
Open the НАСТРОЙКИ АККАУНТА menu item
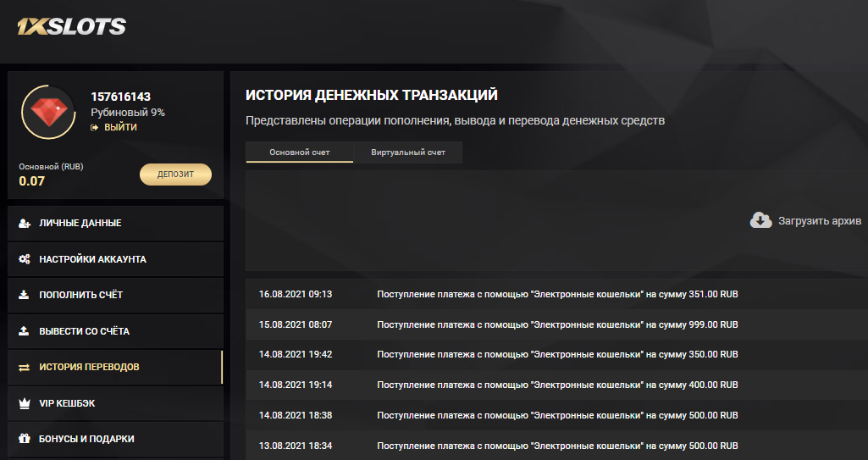pos(116,259)
